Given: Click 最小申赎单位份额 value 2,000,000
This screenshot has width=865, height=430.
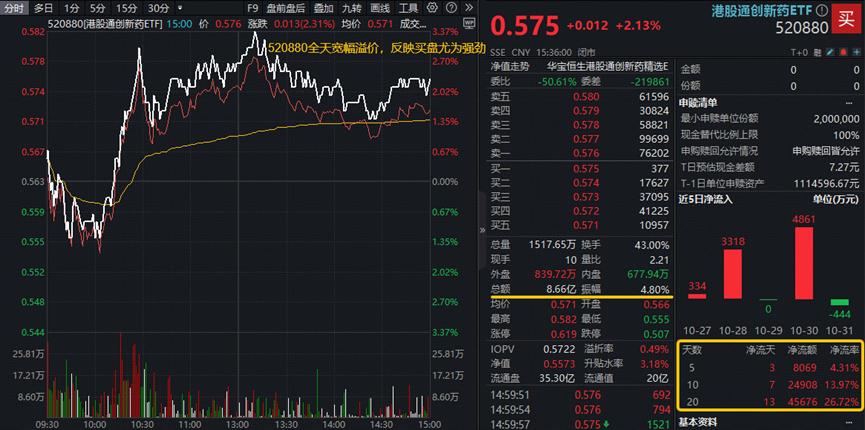Looking at the screenshot, I should click(x=836, y=119).
